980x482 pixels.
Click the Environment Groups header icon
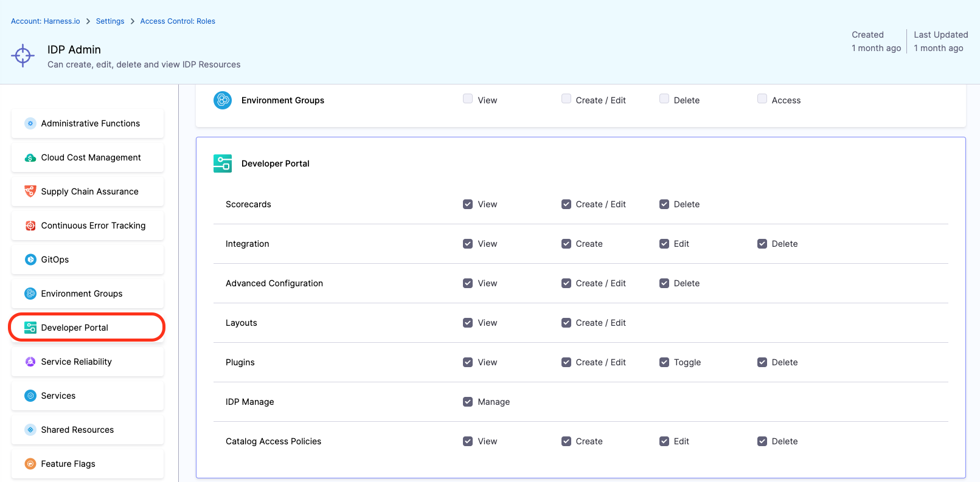click(x=223, y=100)
